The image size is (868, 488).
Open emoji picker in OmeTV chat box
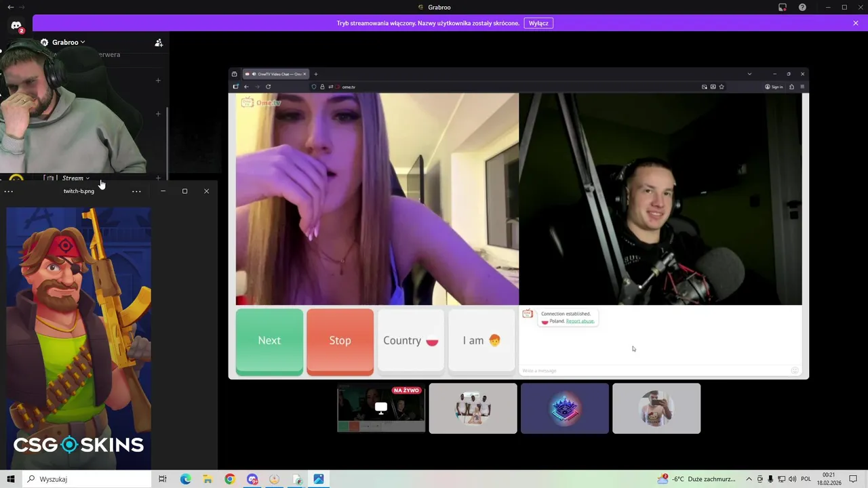[795, 370]
